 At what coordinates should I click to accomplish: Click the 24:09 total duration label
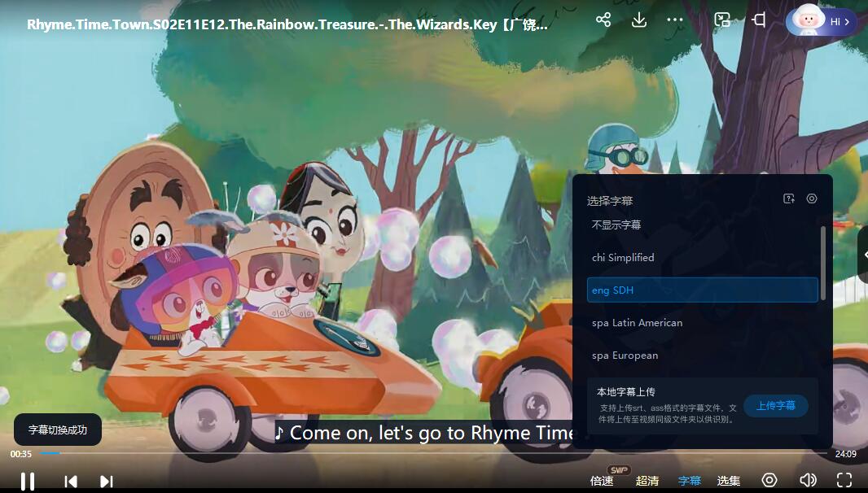click(x=846, y=454)
